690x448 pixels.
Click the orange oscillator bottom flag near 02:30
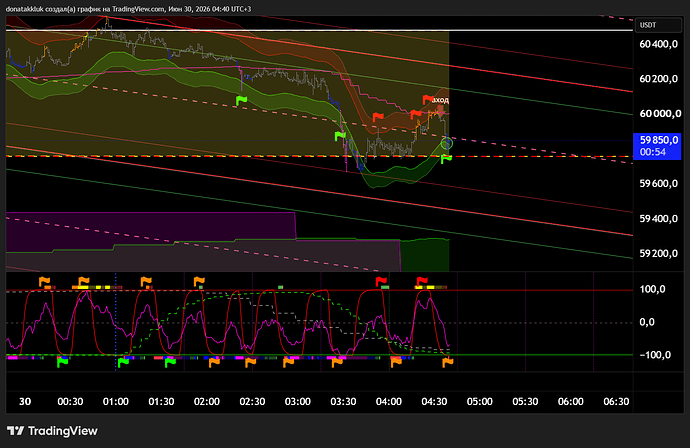coord(250,362)
